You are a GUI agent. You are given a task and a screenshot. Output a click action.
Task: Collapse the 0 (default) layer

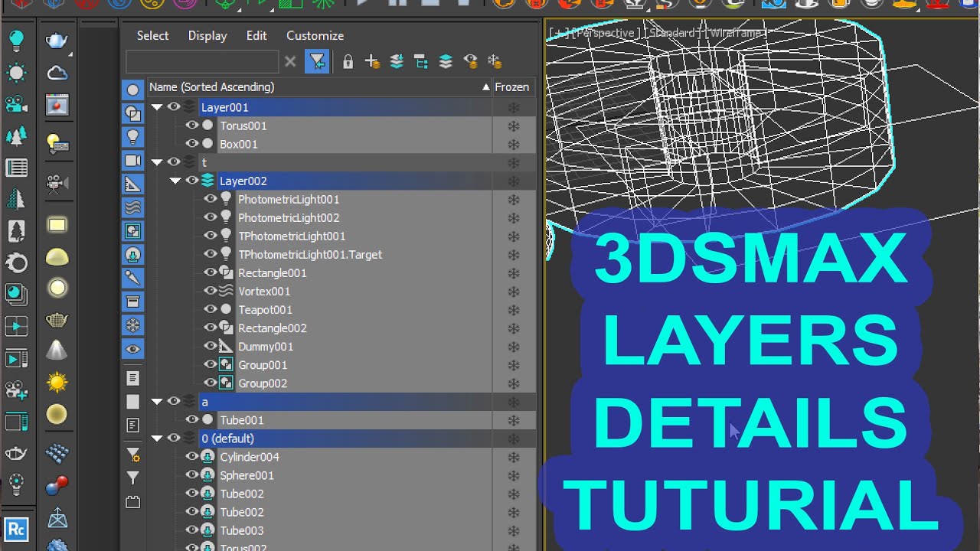tap(157, 439)
